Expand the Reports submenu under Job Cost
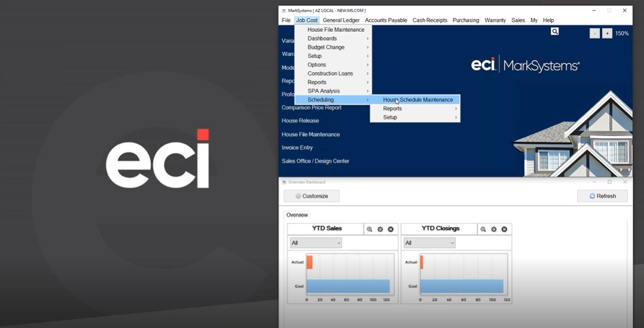 click(333, 82)
